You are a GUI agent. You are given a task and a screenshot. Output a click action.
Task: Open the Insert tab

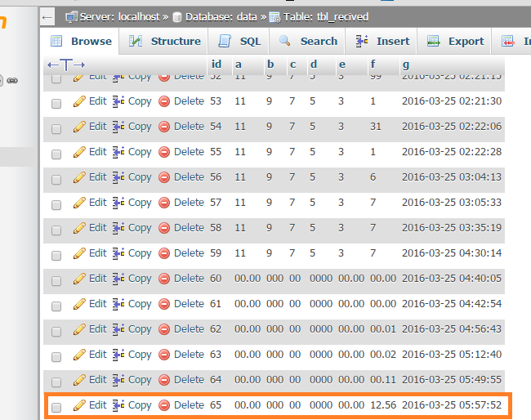(x=382, y=42)
